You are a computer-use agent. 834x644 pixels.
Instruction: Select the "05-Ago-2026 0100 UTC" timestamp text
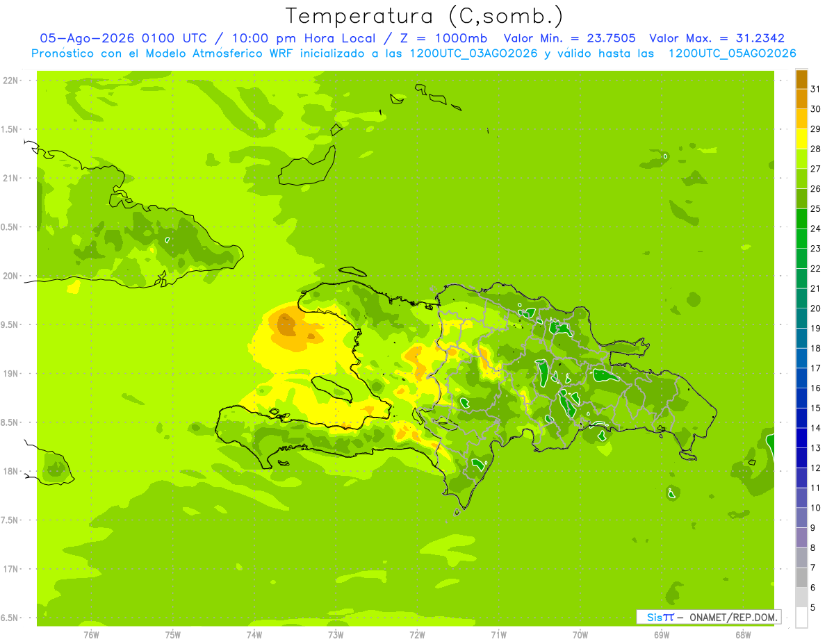pos(123,38)
